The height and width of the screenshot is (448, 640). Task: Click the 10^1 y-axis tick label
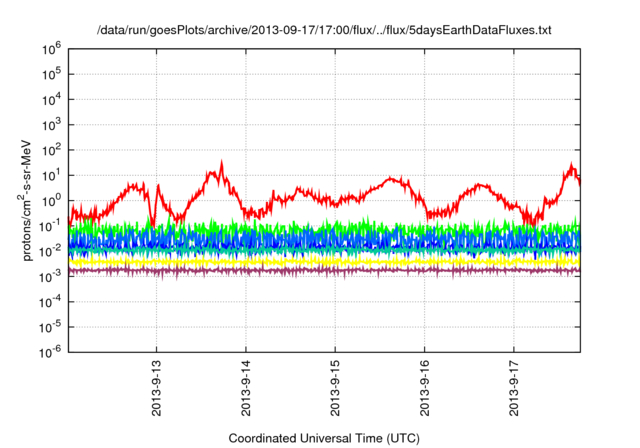(x=51, y=175)
